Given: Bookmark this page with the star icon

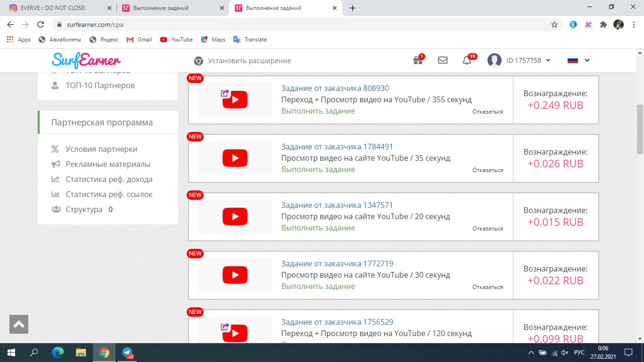Looking at the screenshot, I should (x=554, y=25).
